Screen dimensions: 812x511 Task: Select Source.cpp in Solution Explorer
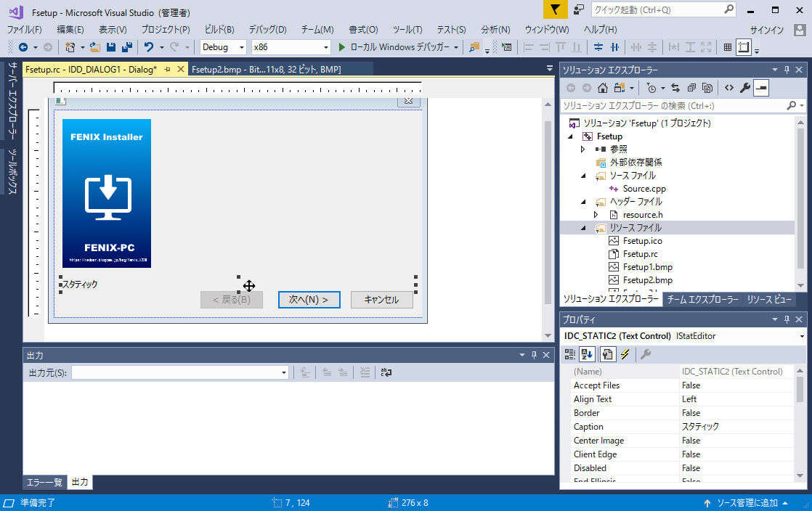(x=644, y=189)
